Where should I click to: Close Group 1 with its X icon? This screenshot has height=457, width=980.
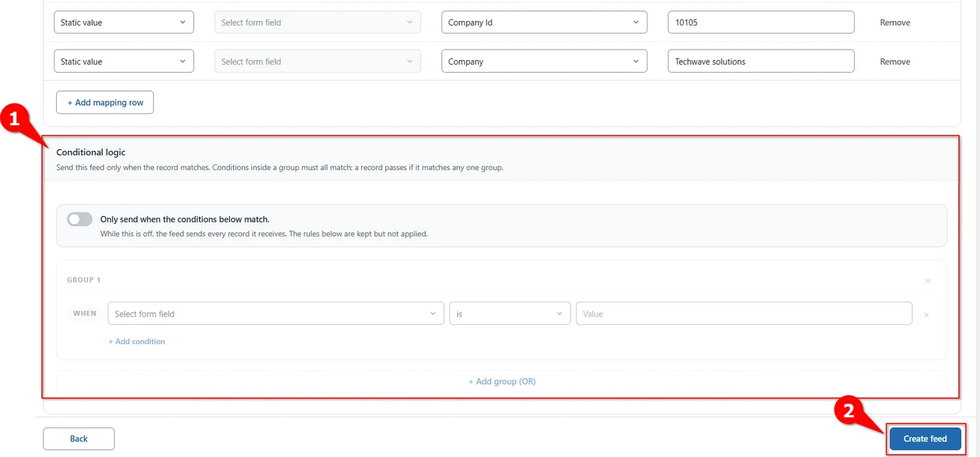pos(928,281)
